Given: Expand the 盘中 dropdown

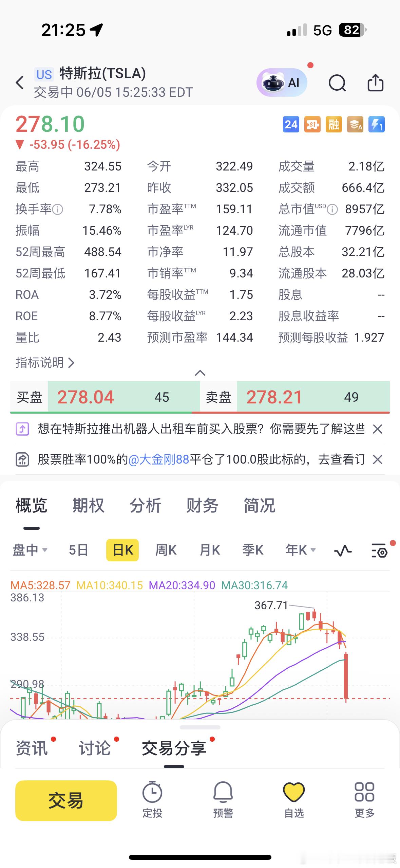Looking at the screenshot, I should click(30, 550).
